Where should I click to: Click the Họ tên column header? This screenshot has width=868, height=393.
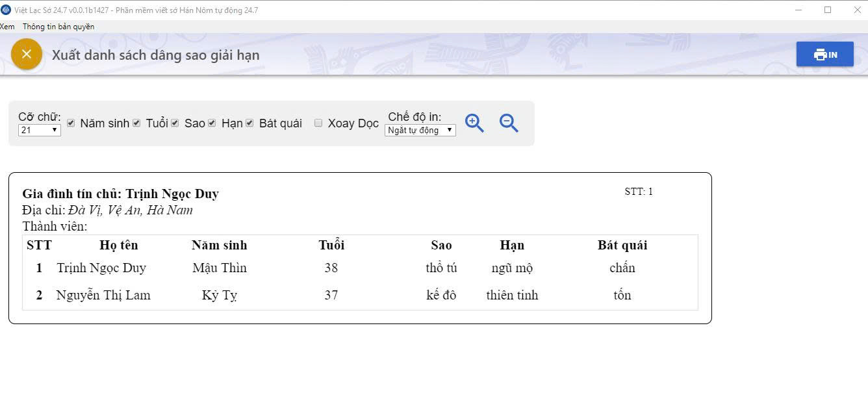[118, 245]
